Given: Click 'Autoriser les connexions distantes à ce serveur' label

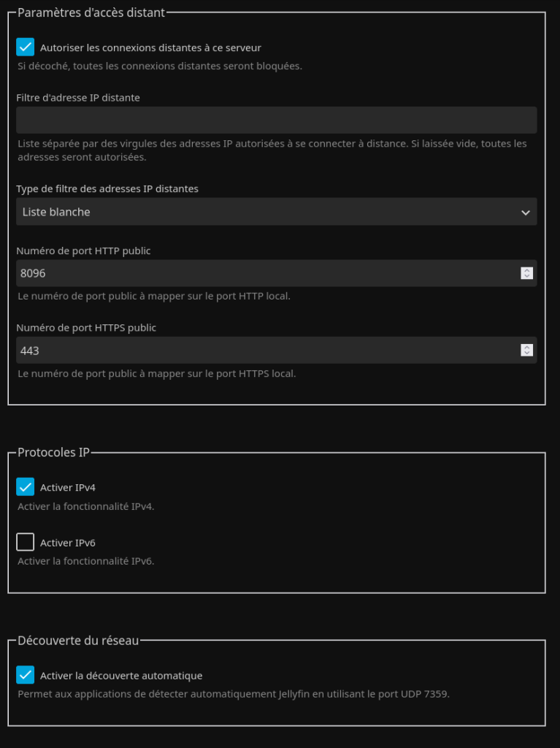Looking at the screenshot, I should pyautogui.click(x=150, y=47).
